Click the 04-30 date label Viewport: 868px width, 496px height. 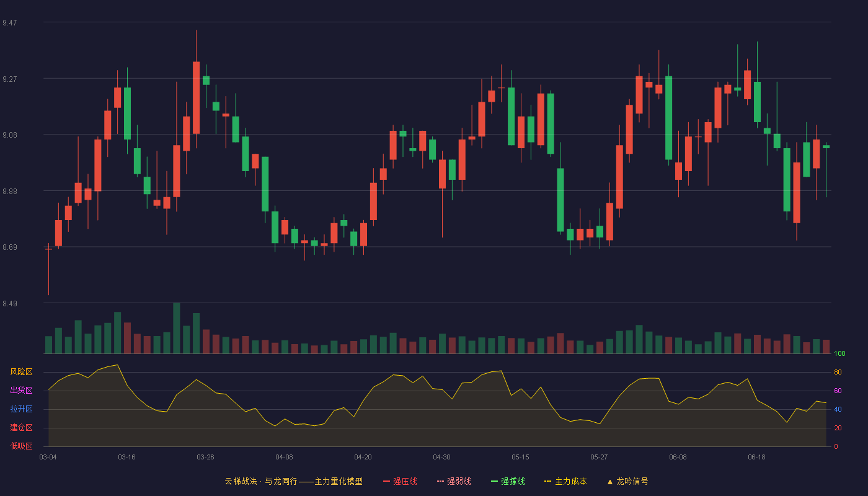441,457
